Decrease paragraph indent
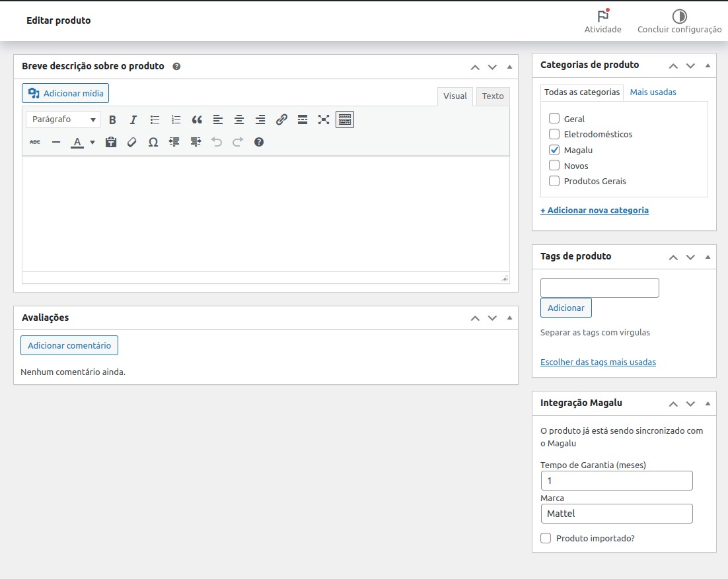728x579 pixels. click(174, 142)
